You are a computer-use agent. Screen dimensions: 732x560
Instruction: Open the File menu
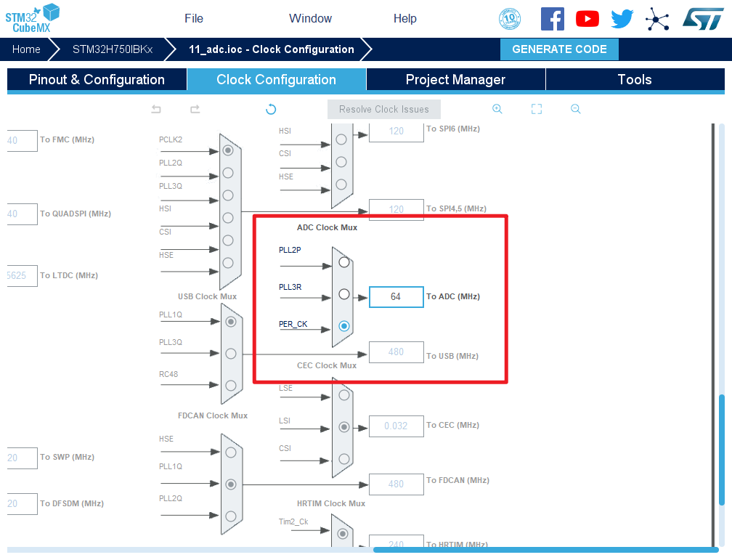(194, 19)
